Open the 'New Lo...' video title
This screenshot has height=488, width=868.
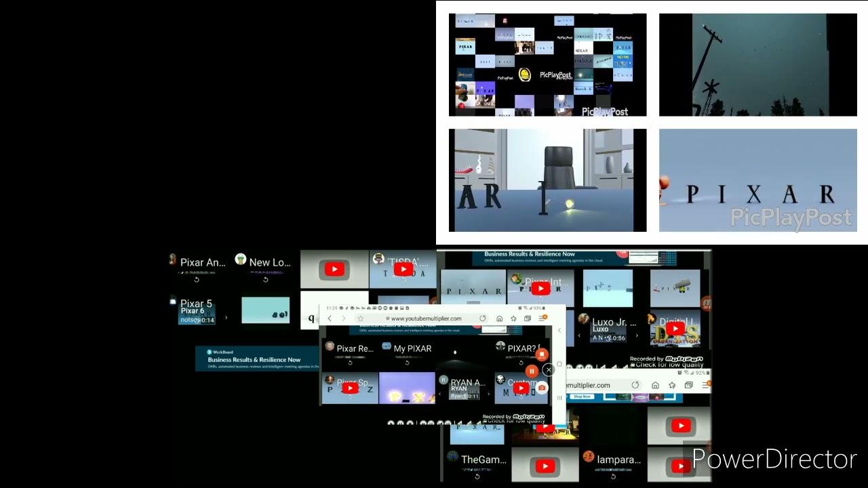[x=270, y=262]
